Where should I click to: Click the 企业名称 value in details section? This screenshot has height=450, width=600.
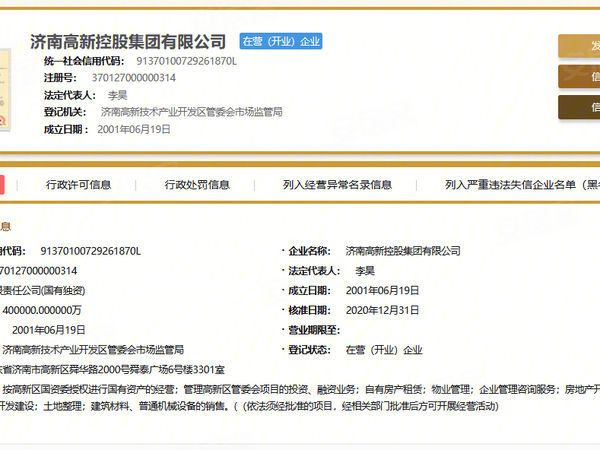coord(403,251)
